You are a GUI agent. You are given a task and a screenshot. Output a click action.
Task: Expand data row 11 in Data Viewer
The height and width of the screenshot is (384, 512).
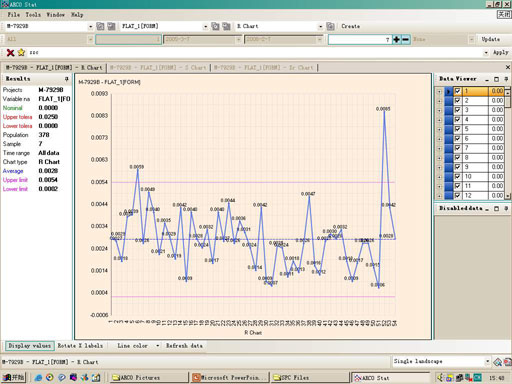click(x=439, y=186)
